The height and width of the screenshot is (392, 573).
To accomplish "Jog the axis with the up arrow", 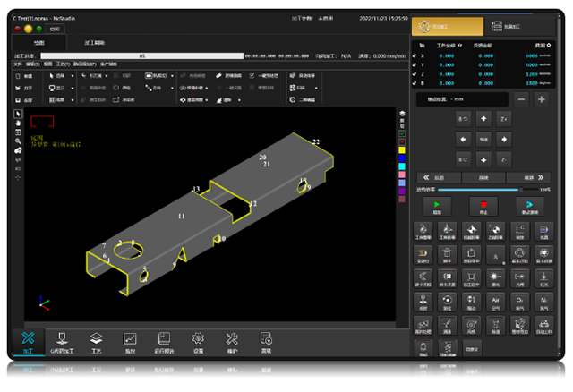I will 483,118.
